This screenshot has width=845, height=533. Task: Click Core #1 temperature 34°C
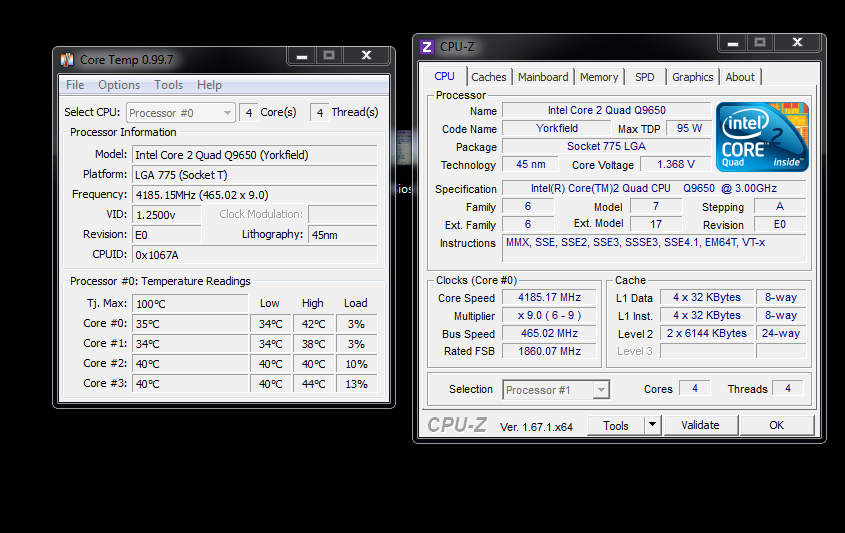click(190, 344)
